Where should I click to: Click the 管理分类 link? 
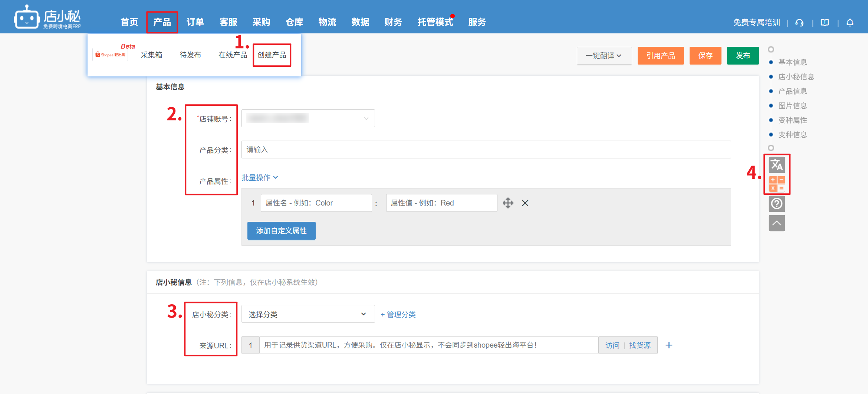(398, 315)
